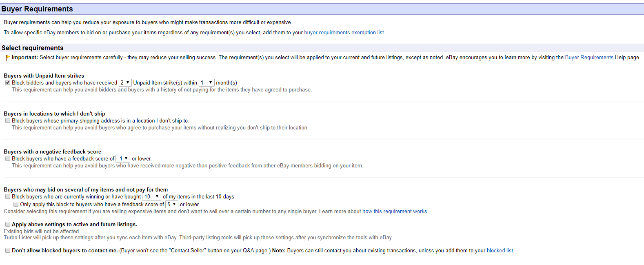Enable blocking buyers in locations I don't ship to
Image resolution: width=644 pixels, height=265 pixels.
8,120
